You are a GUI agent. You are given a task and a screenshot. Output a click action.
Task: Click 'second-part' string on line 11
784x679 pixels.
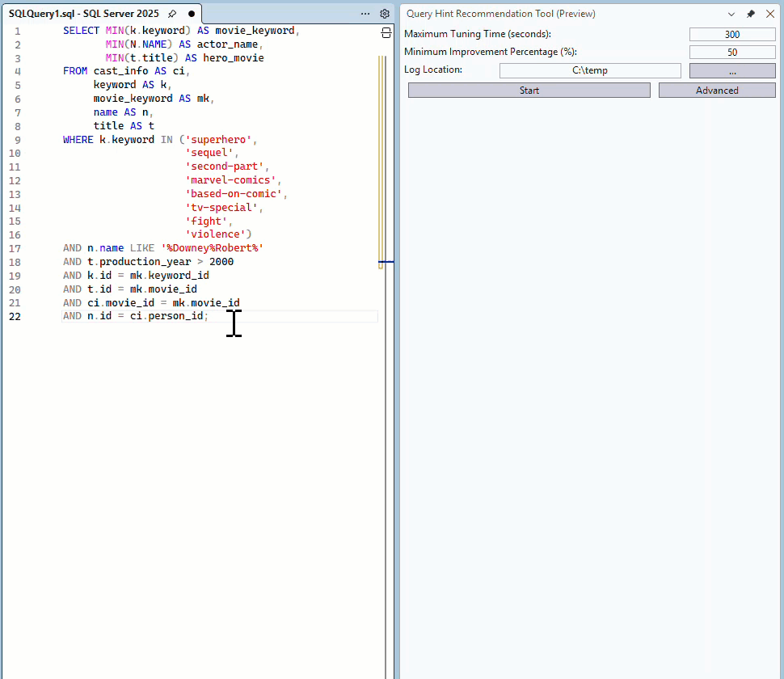pyautogui.click(x=225, y=167)
